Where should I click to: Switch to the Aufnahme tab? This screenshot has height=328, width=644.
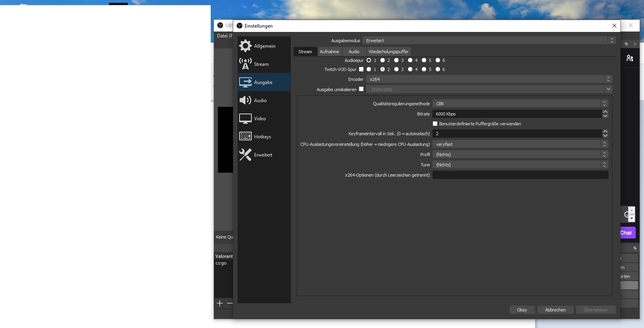click(x=329, y=52)
